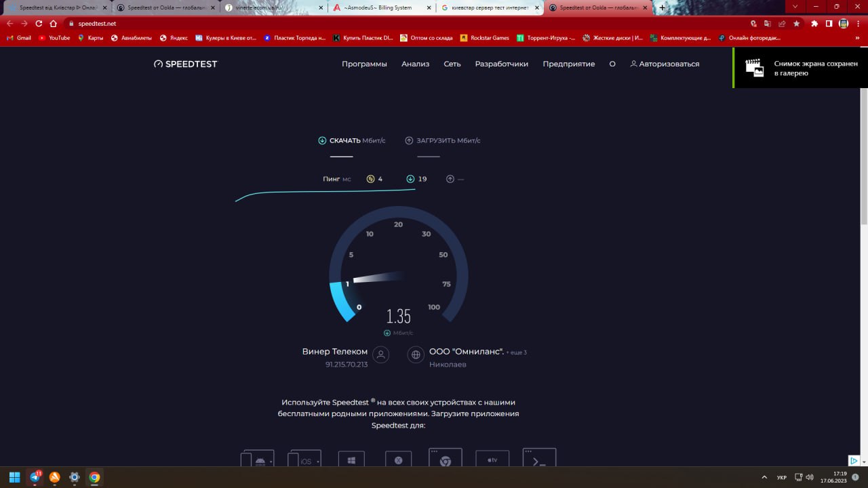This screenshot has height=488, width=868.
Task: Open the iOS app download icon
Action: click(304, 458)
